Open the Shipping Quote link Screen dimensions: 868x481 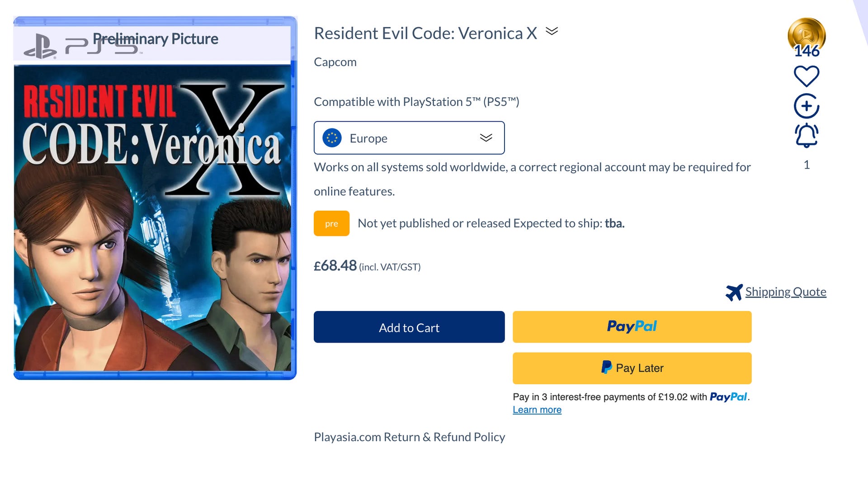point(786,292)
